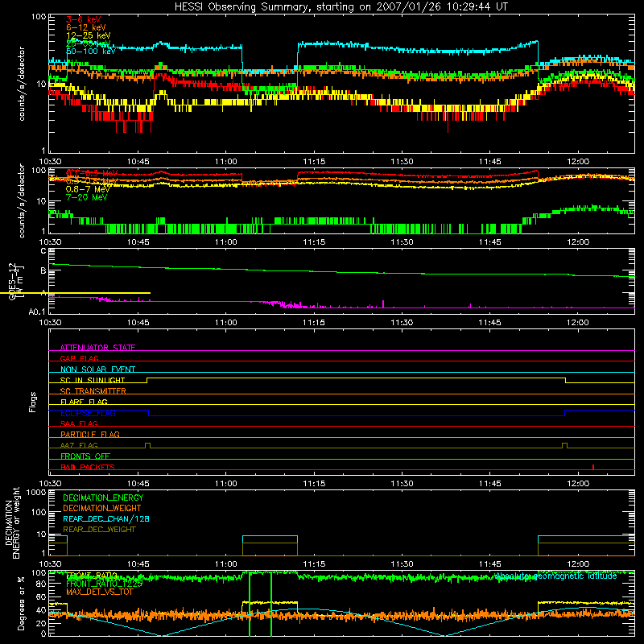Select the SC_IN_SUNLIGHT flag label
This screenshot has height=644, width=644.
coord(93,380)
